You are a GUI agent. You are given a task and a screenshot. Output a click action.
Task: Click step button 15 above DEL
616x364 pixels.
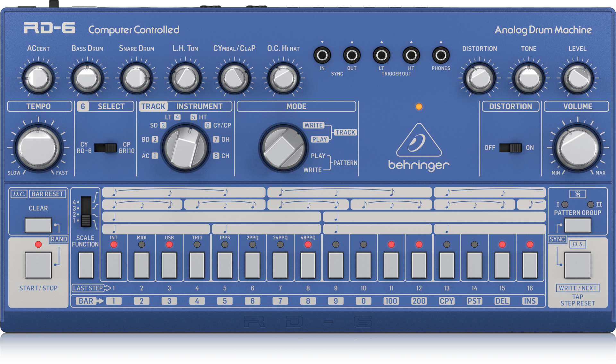(x=502, y=265)
